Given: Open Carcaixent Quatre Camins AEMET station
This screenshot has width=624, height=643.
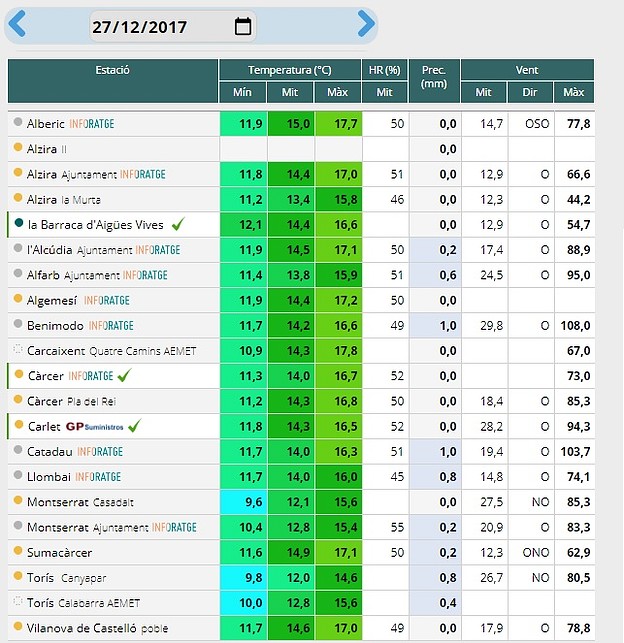Looking at the screenshot, I should [112, 351].
